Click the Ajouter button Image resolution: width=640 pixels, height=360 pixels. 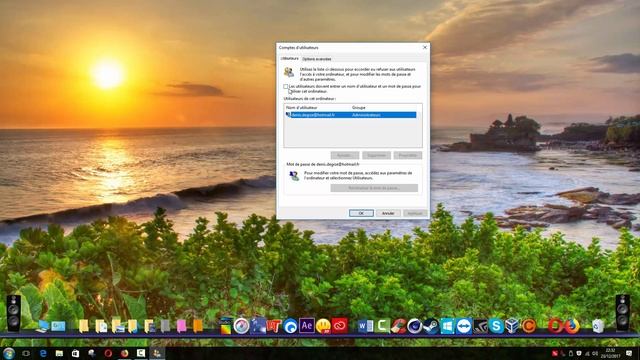click(345, 156)
